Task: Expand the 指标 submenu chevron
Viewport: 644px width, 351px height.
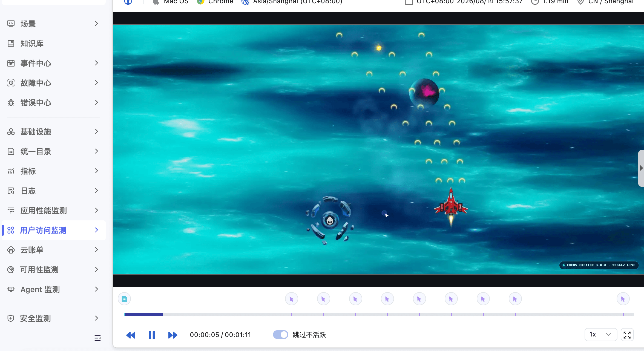Action: tap(96, 171)
